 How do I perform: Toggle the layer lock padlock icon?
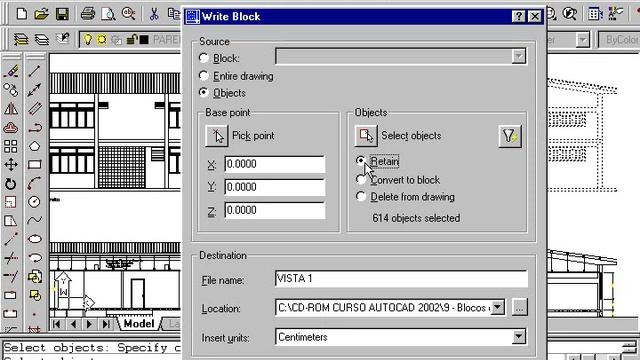point(131,40)
